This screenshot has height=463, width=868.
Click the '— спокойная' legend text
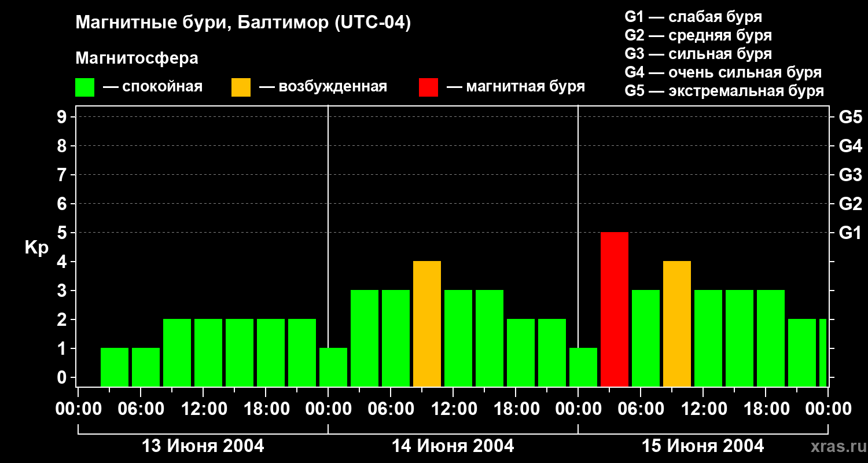153,87
